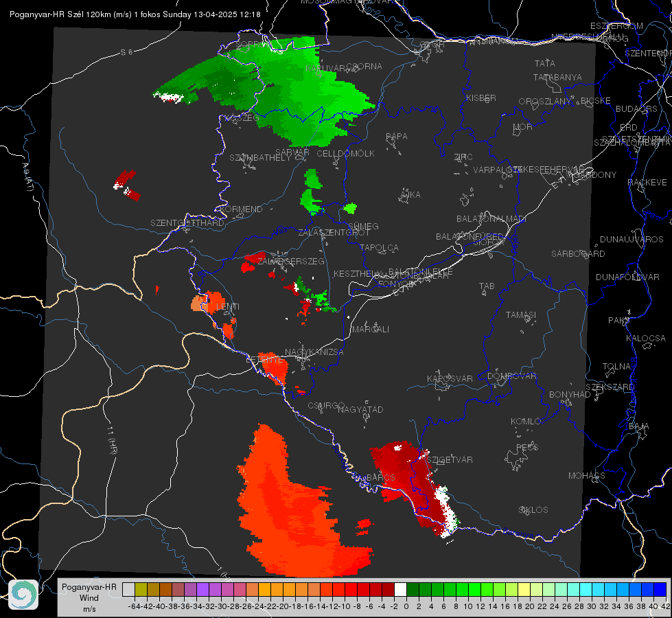Click the ZALASZENTGRÓT town label

coord(334,233)
